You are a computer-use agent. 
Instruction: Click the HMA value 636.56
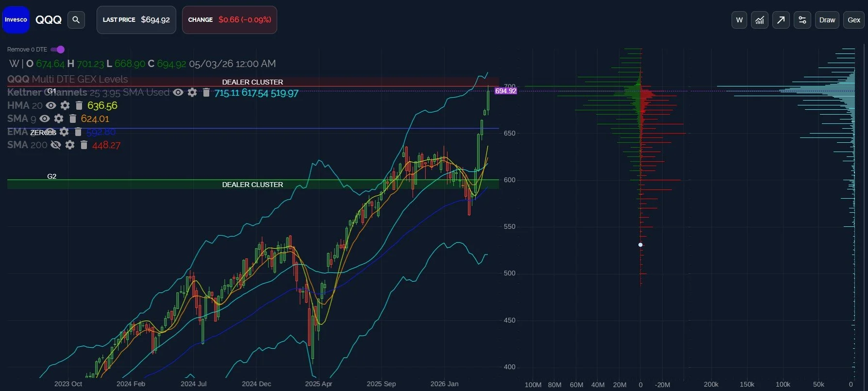[x=102, y=105]
